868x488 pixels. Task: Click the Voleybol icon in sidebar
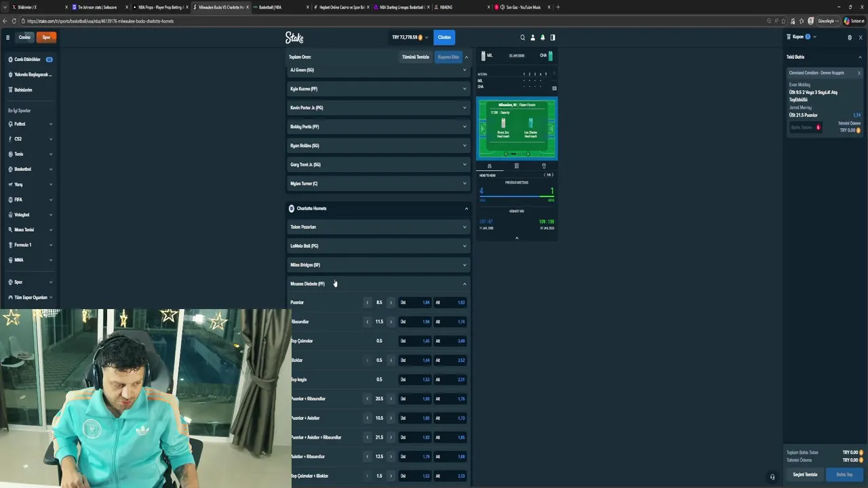(11, 214)
